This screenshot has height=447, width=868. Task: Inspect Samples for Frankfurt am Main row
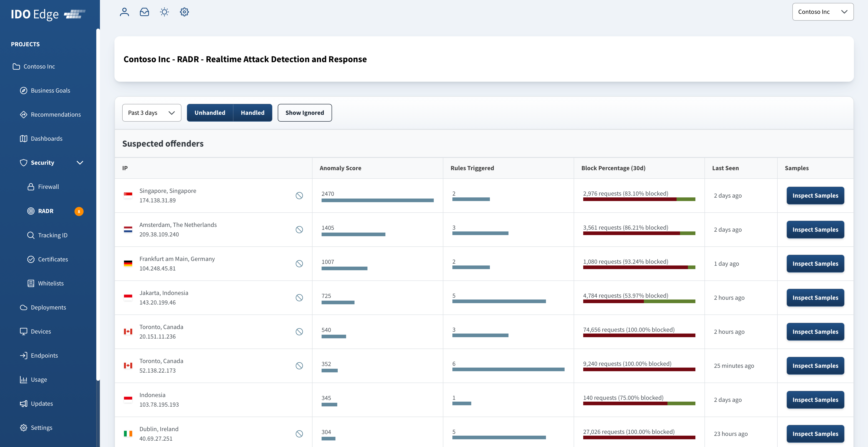815,264
